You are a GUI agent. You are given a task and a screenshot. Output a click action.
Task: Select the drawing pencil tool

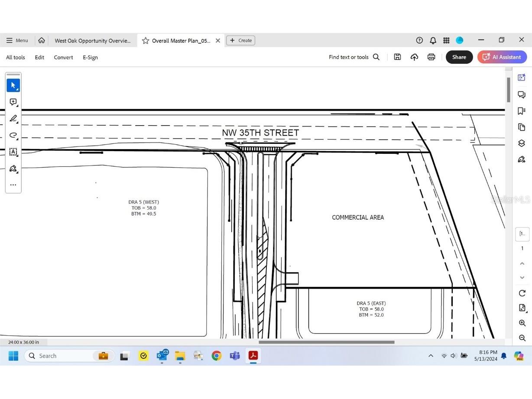13,118
